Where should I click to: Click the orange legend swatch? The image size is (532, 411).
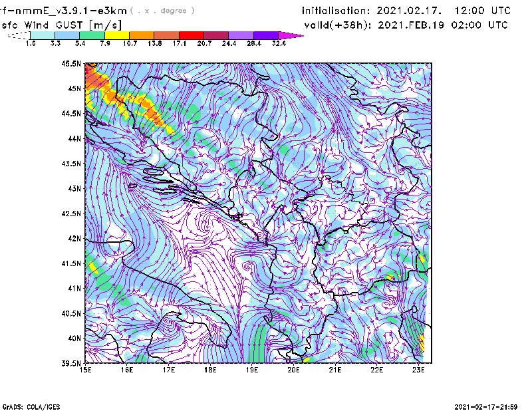point(142,35)
